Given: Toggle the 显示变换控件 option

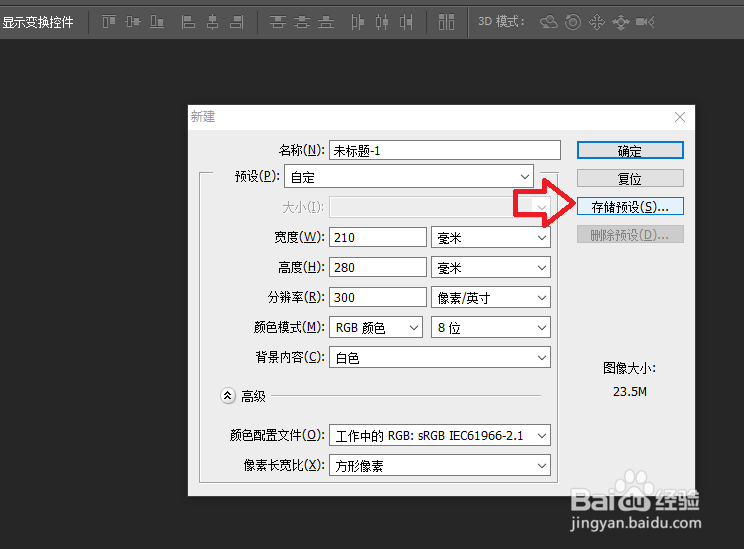Looking at the screenshot, I should tap(38, 22).
